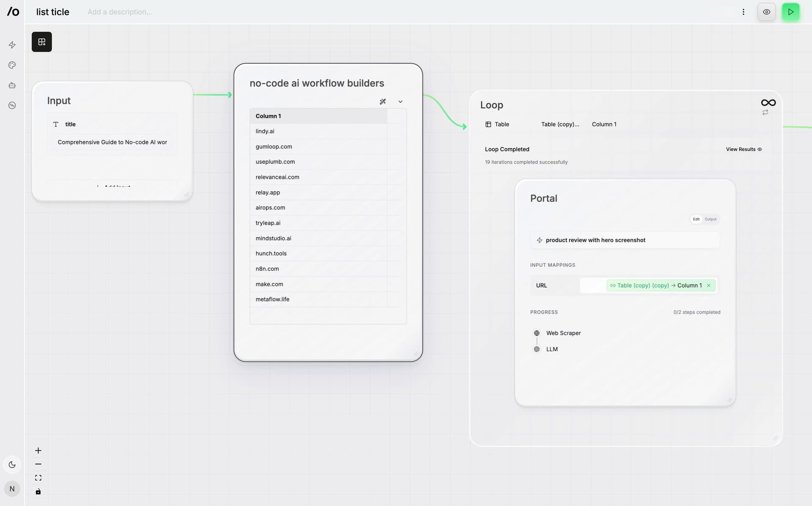The width and height of the screenshot is (812, 506).
Task: Select the tryleap.ai row
Action: click(x=318, y=223)
